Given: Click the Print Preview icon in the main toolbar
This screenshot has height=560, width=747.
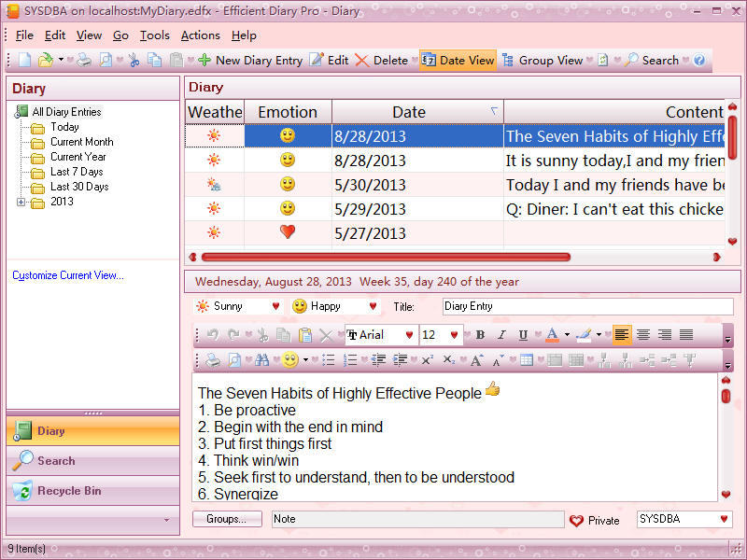Looking at the screenshot, I should click(106, 60).
